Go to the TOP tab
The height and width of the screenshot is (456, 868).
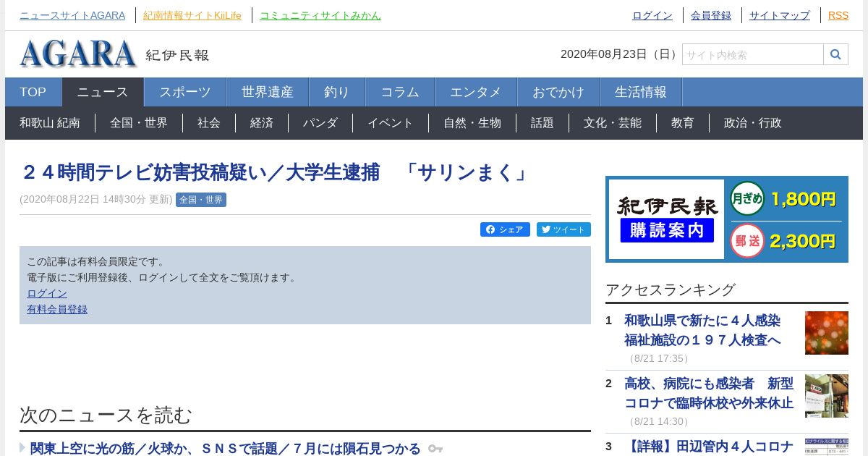(x=33, y=92)
